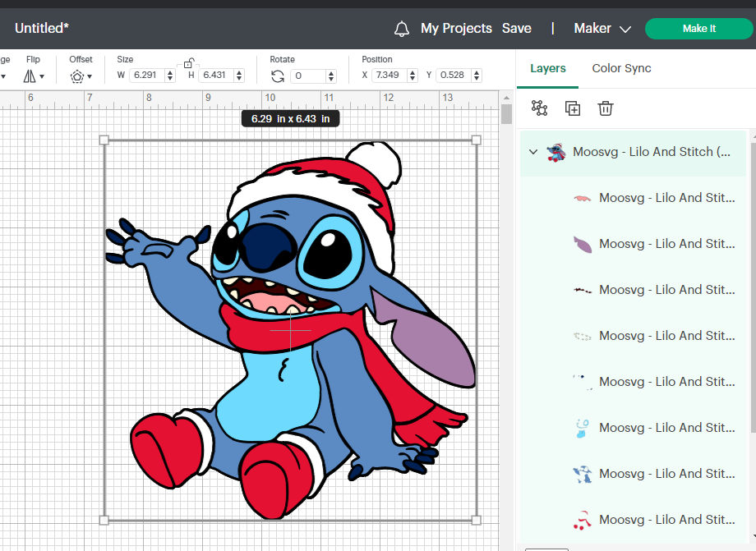Viewport: 756px width, 551px height.
Task: Click the Untitled* project title
Action: point(42,29)
